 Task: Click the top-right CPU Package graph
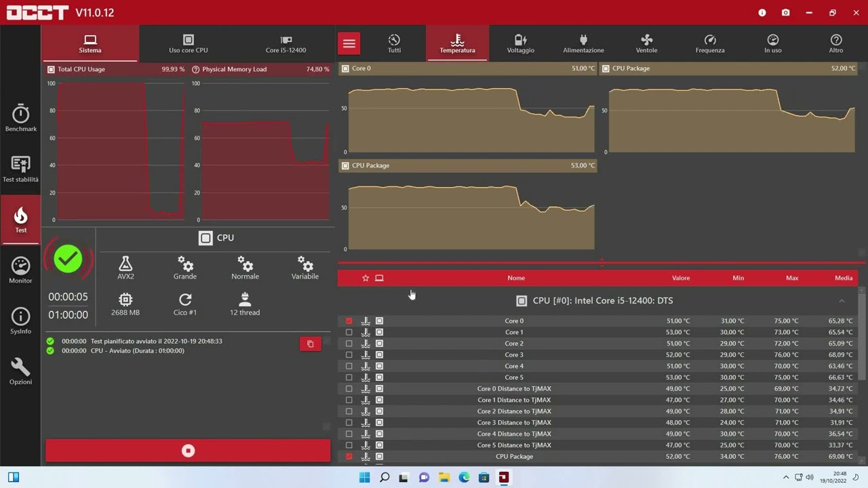pyautogui.click(x=728, y=114)
